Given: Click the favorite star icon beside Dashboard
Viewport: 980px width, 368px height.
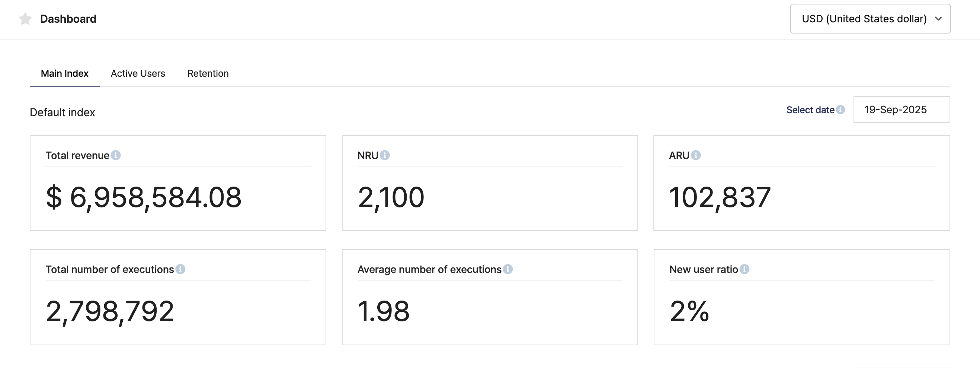Looking at the screenshot, I should pos(25,19).
